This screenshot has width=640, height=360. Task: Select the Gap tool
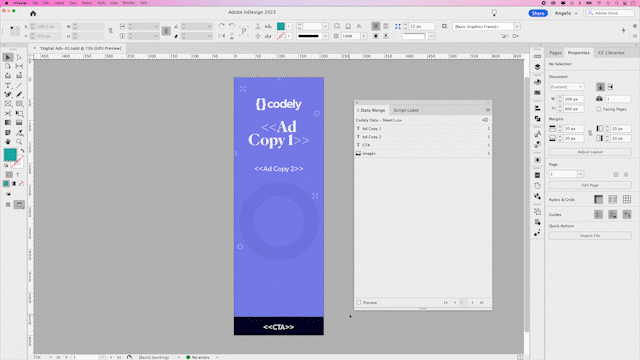pyautogui.click(x=19, y=66)
